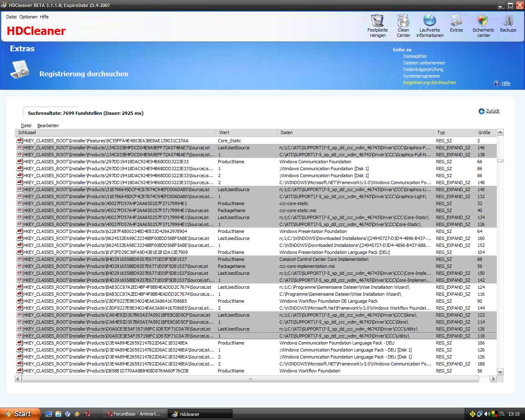Click the horizontal scrollbar right arrow
Viewport: 525px width, 420px height.
tap(493, 379)
